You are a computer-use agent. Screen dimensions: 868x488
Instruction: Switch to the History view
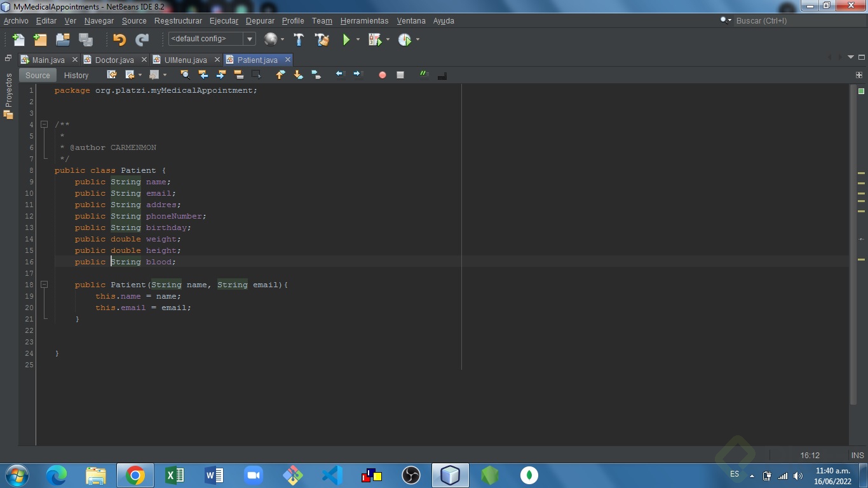(x=76, y=75)
